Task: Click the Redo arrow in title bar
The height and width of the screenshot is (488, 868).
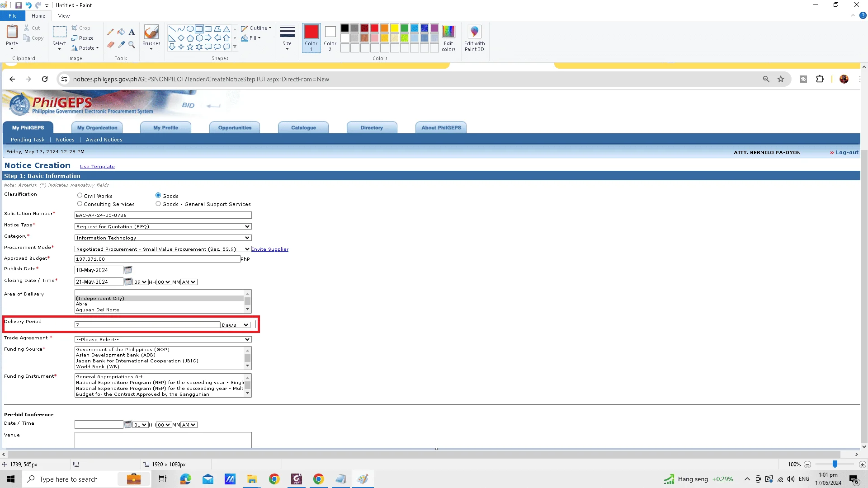Action: coord(38,5)
